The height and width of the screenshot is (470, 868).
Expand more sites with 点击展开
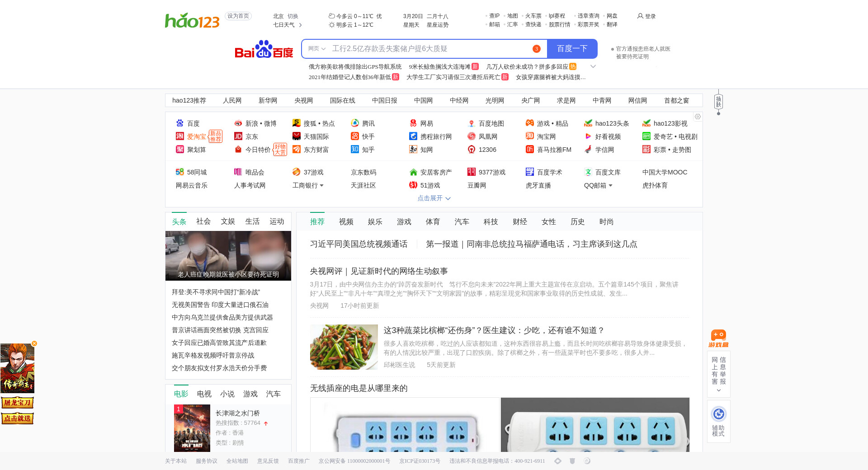tap(434, 198)
